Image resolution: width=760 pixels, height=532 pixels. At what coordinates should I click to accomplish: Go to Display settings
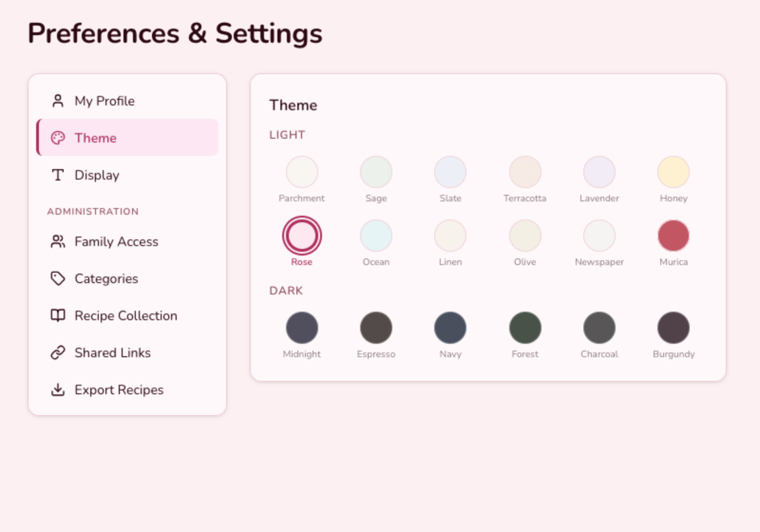(x=127, y=175)
